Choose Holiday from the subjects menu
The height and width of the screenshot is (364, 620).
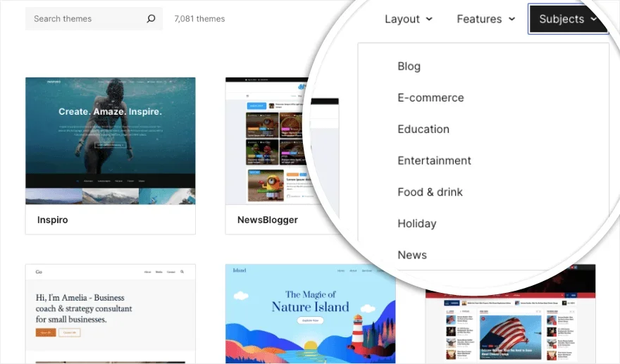[416, 223]
